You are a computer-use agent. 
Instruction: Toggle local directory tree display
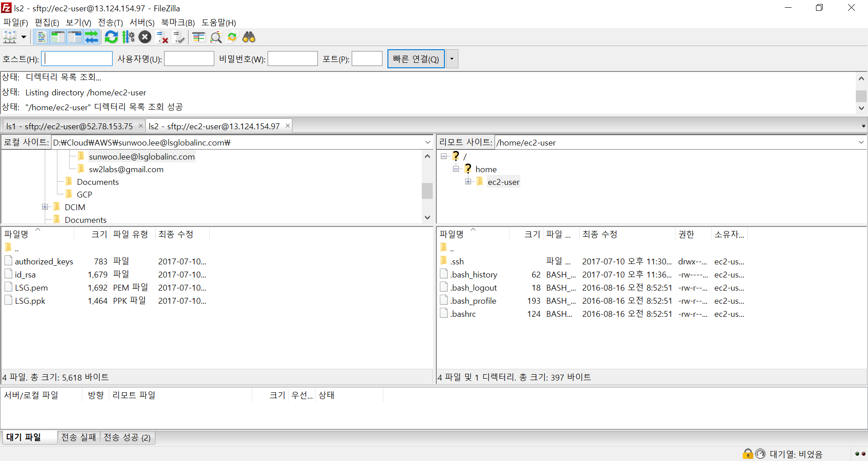[58, 37]
